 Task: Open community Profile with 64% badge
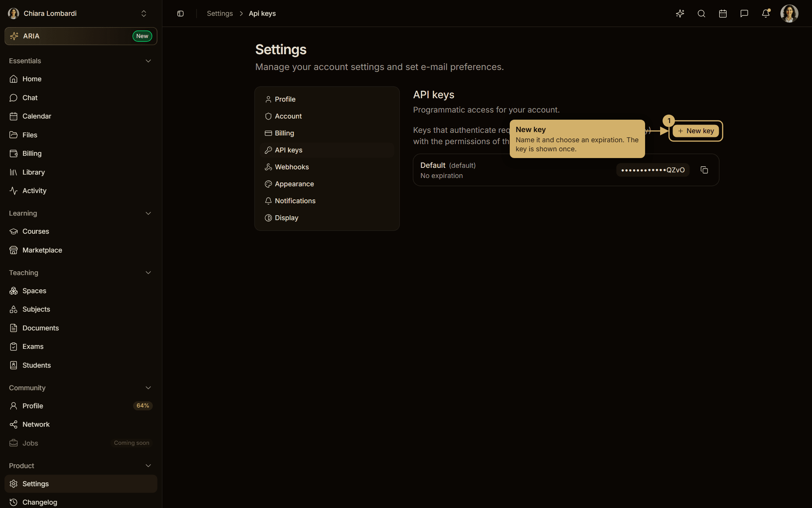pyautogui.click(x=81, y=406)
